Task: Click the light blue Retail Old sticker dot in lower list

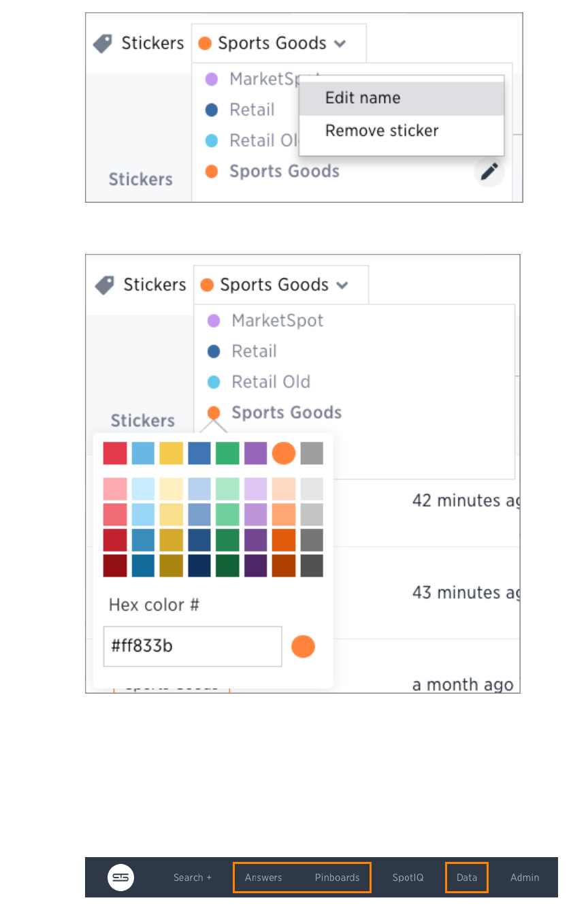Action: pos(214,382)
